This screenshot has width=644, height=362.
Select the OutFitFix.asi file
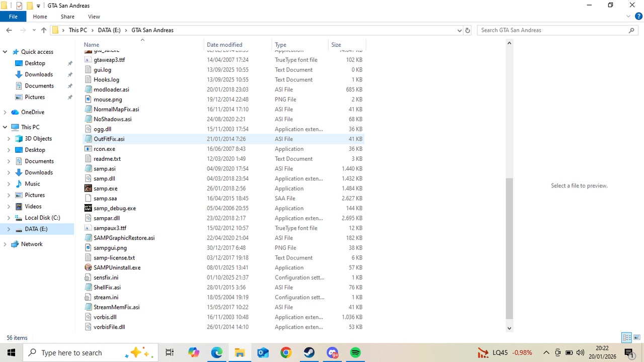(223, 139)
